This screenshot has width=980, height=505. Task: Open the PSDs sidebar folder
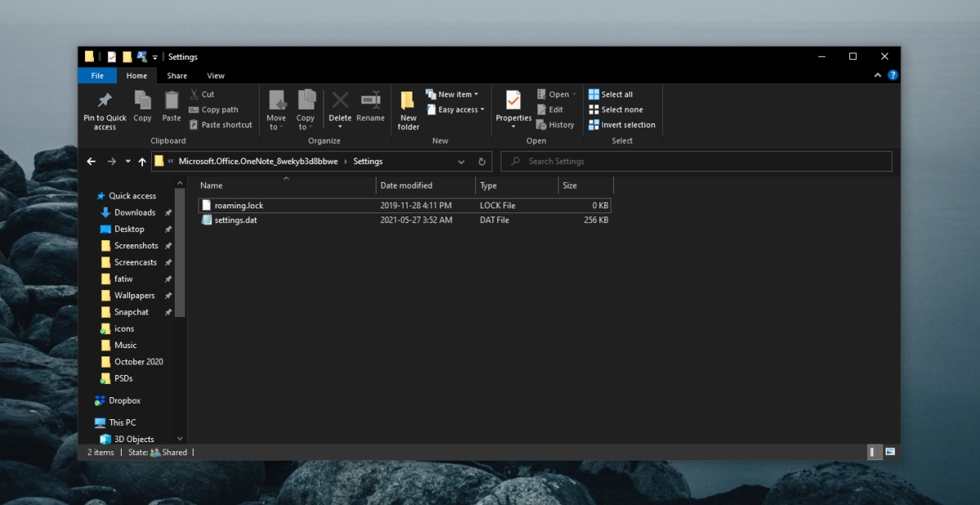click(123, 378)
